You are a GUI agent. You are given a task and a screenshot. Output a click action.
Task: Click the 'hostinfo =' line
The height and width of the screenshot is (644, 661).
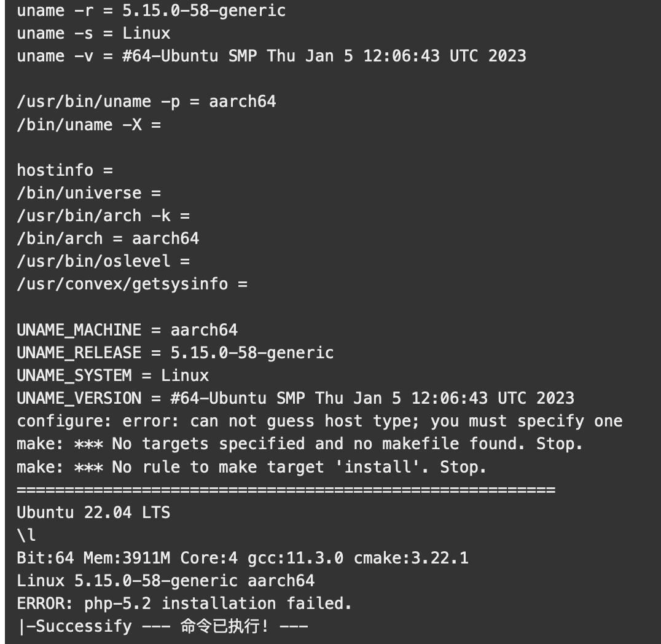(x=65, y=170)
